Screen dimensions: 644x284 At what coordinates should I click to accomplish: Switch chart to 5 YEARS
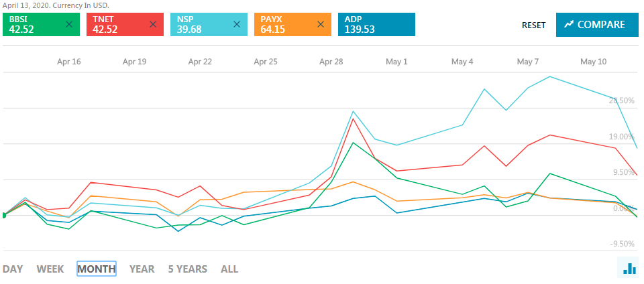pos(187,269)
